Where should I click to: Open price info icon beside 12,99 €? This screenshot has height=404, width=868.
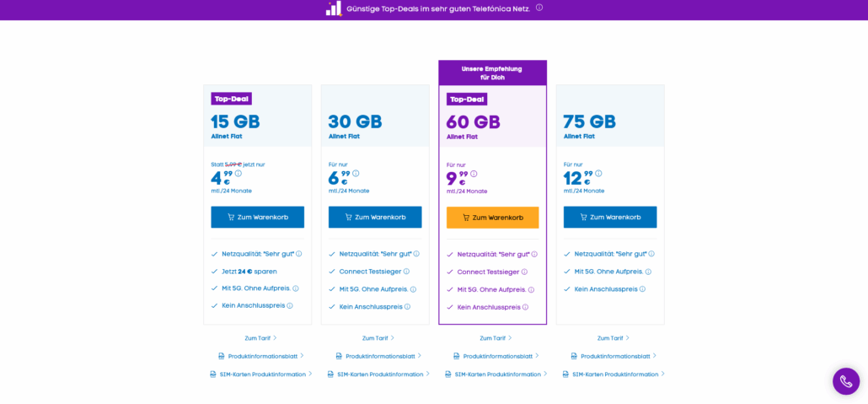tap(598, 174)
